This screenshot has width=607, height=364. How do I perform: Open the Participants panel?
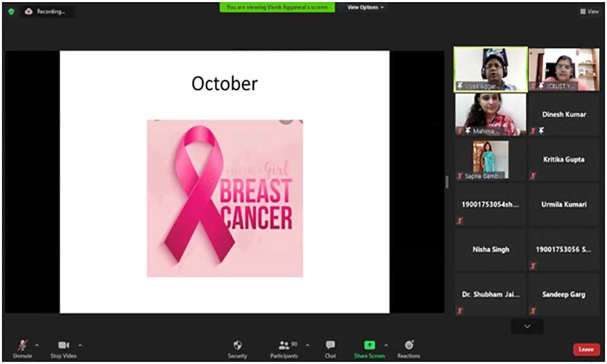pyautogui.click(x=284, y=348)
